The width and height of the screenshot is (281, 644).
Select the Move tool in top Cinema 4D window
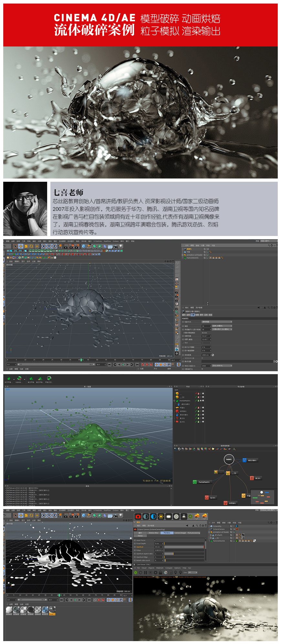click(x=21, y=246)
